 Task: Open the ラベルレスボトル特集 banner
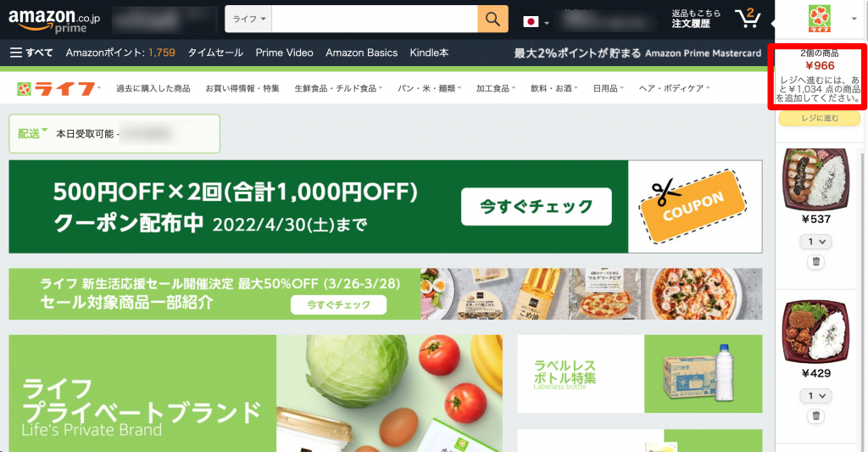[x=639, y=374]
